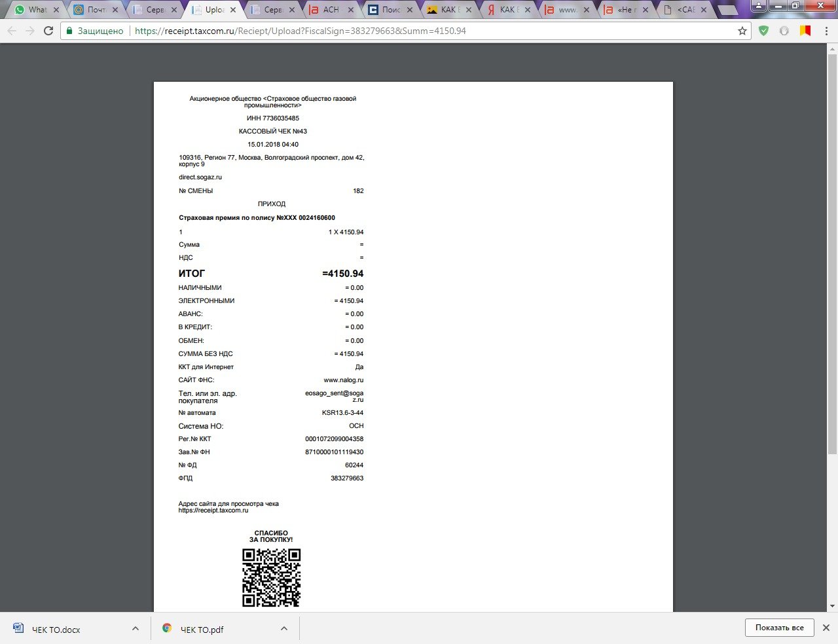The width and height of the screenshot is (838, 644).
Task: Close the WhatsApp tab
Action: pos(56,10)
